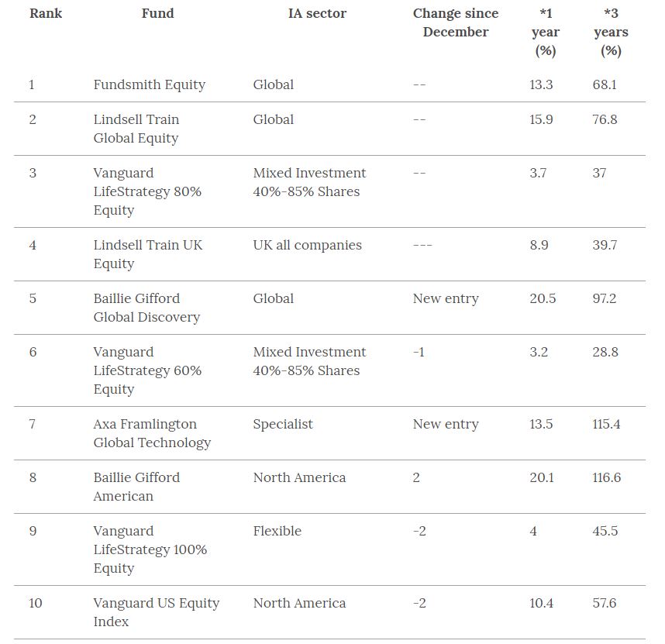Click Vanguard LifeStrategy 80% Equity fund name
Viewport: 665px width, 644px height.
(146, 191)
